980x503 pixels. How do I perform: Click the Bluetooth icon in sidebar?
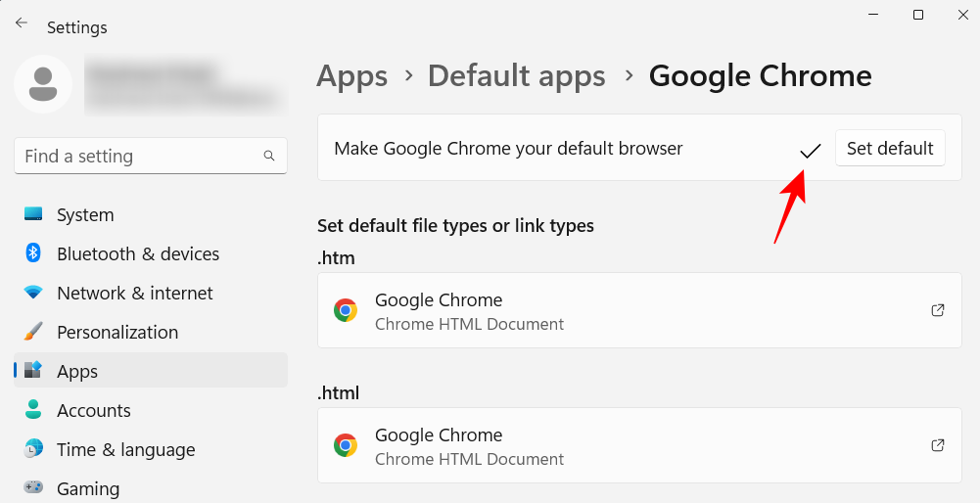click(x=32, y=253)
